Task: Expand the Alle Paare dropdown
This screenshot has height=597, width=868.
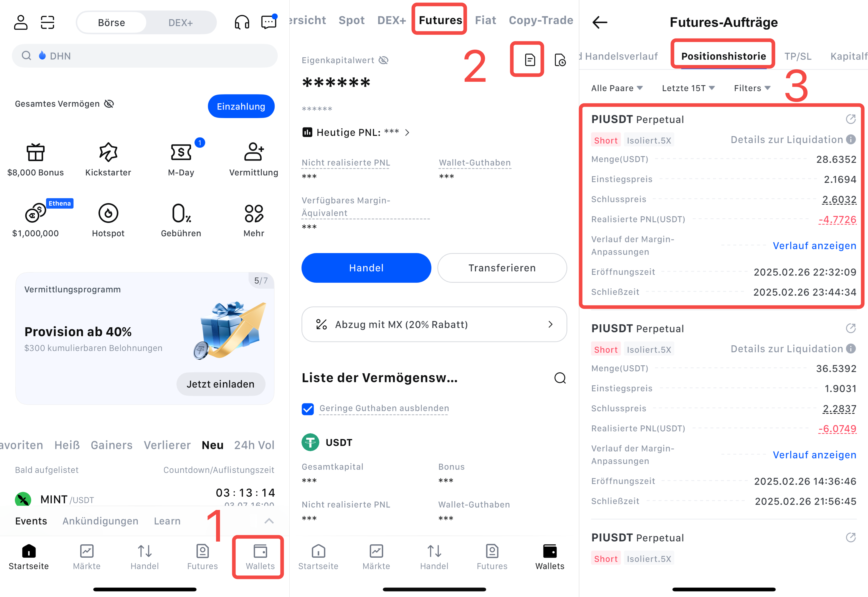Action: (x=617, y=88)
